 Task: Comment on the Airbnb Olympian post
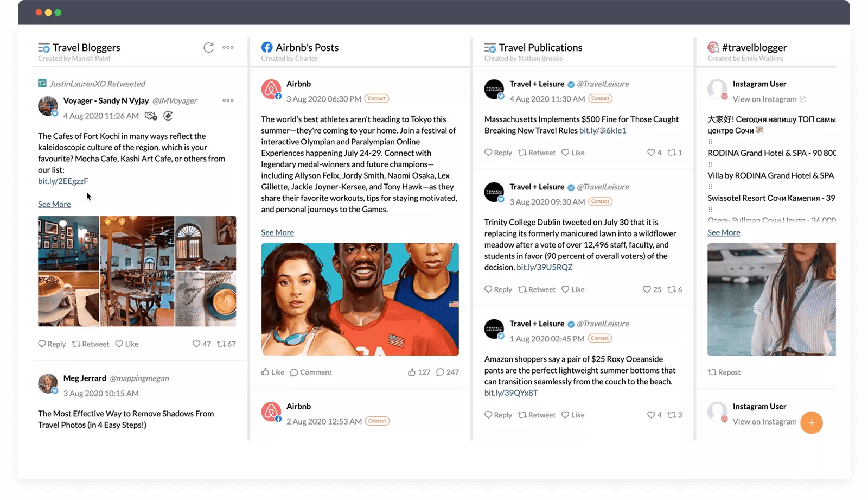click(311, 372)
